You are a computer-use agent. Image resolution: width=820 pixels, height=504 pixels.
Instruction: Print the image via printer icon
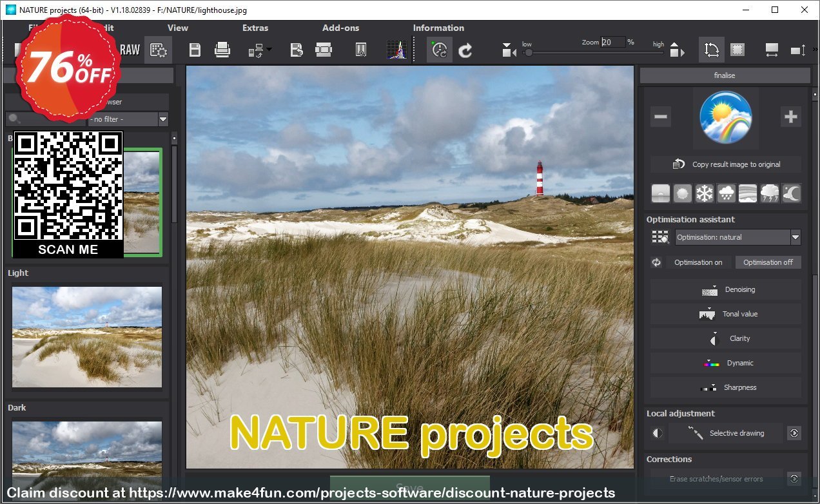pos(222,50)
